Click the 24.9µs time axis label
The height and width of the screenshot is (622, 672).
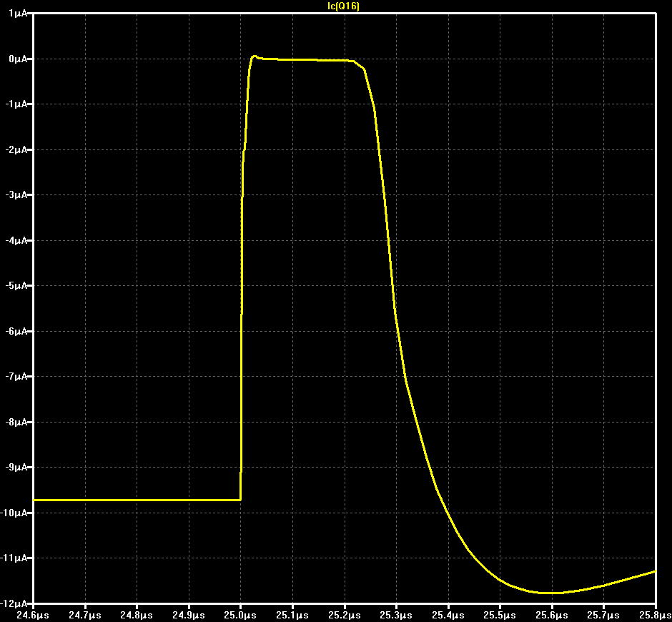click(189, 616)
